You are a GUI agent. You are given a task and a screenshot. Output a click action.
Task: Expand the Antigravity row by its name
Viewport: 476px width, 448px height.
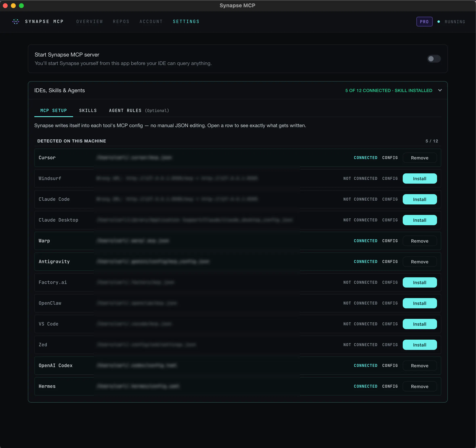[54, 262]
